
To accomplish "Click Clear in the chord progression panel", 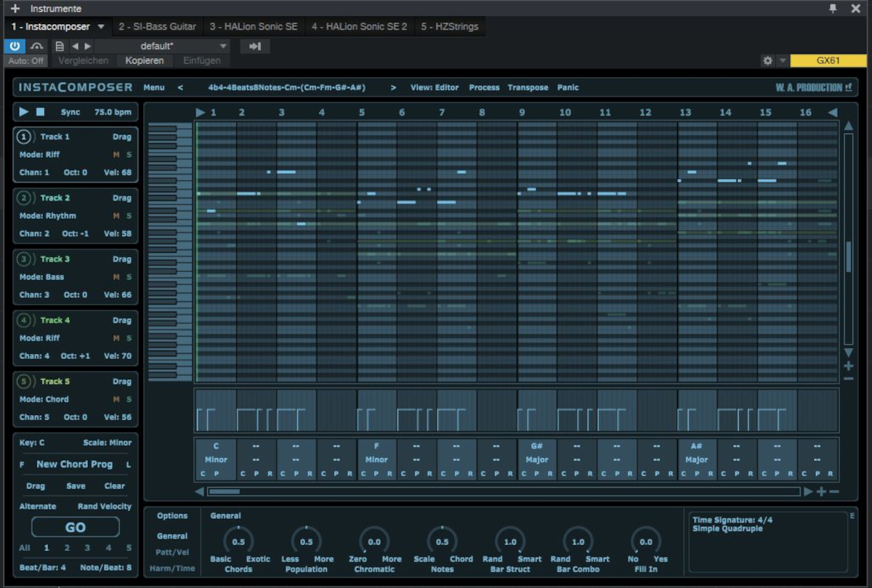I will 115,486.
